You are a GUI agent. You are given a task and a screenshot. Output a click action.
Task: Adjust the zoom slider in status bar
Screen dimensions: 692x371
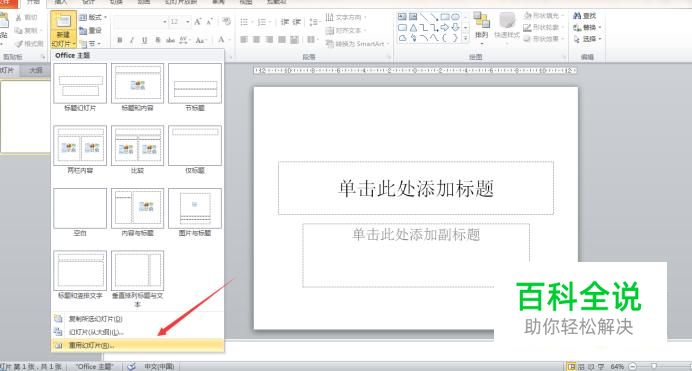pyautogui.click(x=654, y=367)
